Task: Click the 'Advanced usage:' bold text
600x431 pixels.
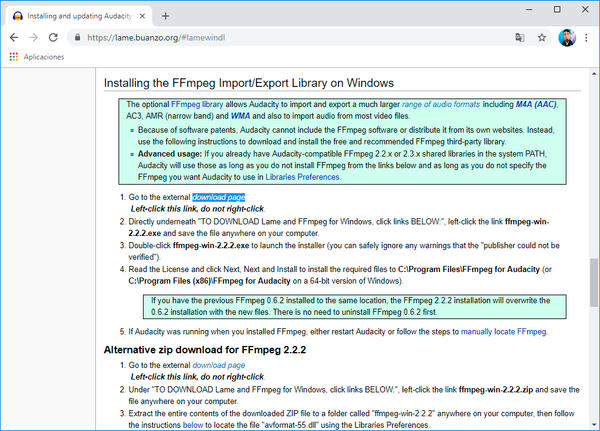Action: 170,154
